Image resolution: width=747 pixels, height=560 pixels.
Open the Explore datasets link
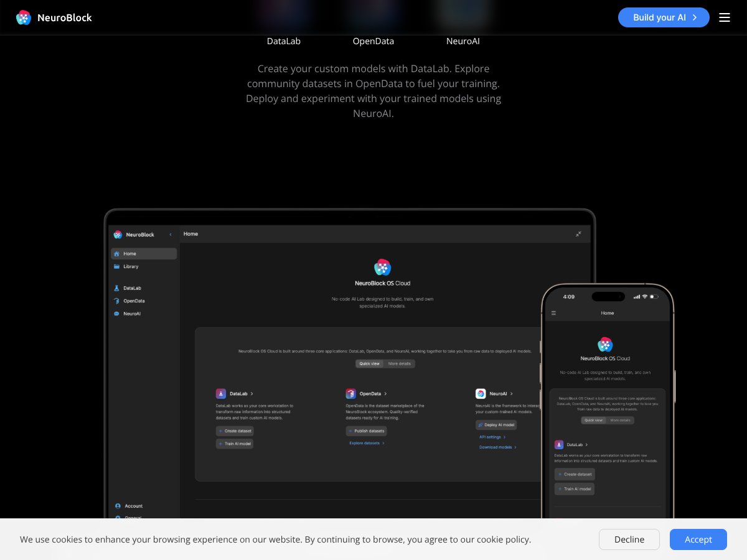tap(367, 443)
